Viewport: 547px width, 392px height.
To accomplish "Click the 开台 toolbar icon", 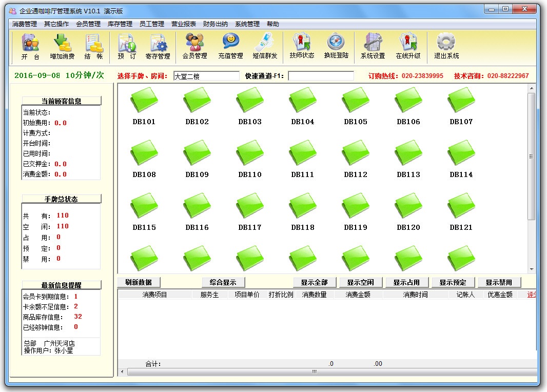I will (x=30, y=46).
